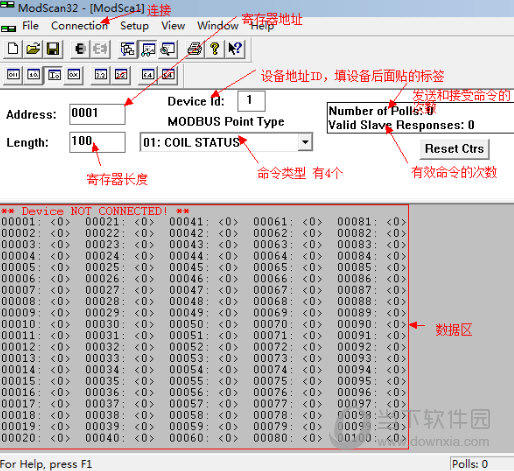
Task: Select data entry 00041: <0>
Action: (204, 222)
